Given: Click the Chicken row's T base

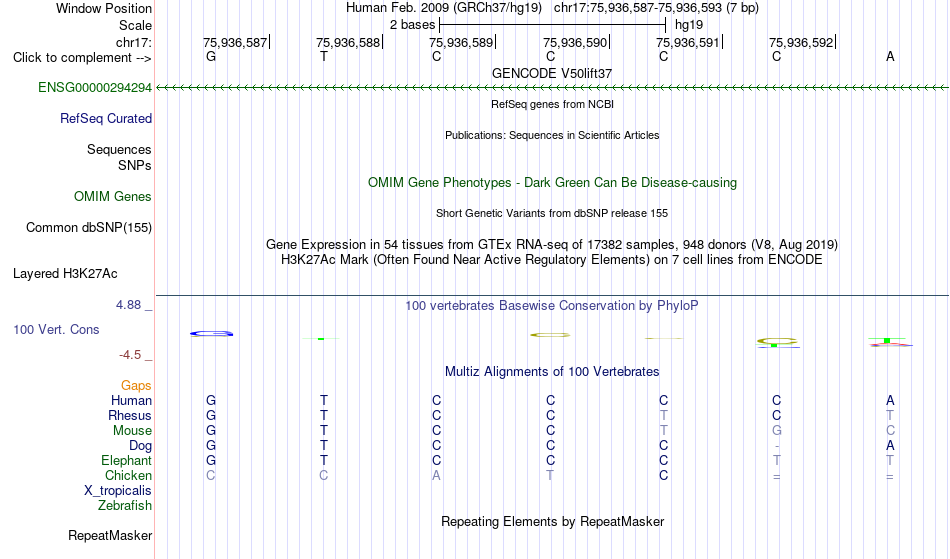Looking at the screenshot, I should [550, 476].
